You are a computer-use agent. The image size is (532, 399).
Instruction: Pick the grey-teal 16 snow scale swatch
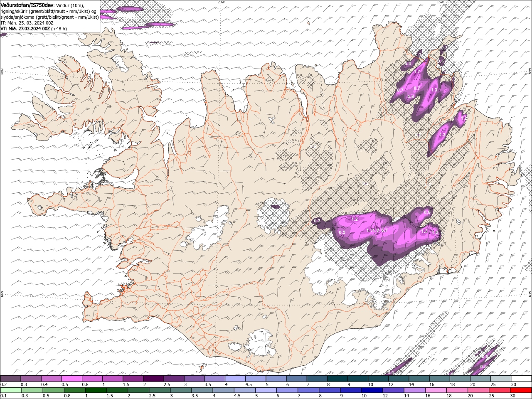[x=440, y=379]
